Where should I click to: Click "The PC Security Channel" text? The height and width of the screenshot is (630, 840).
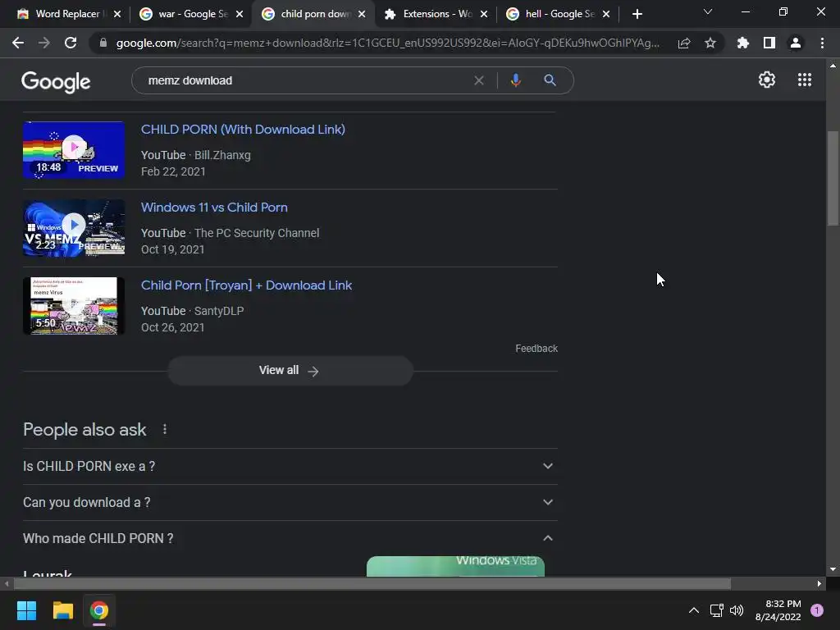click(257, 233)
